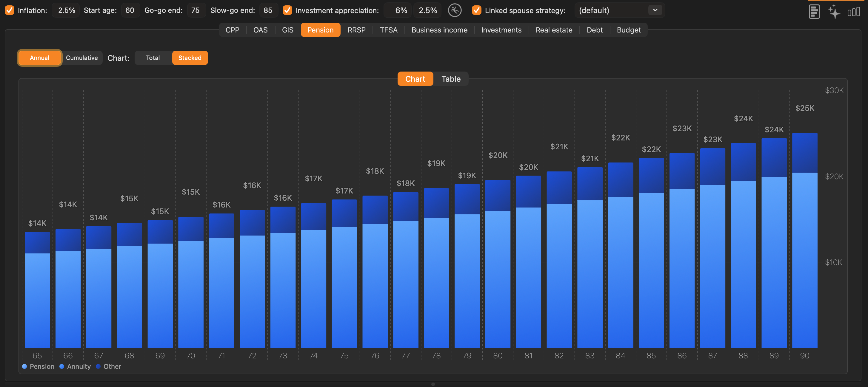868x387 pixels.
Task: Select the Pension tab
Action: pos(321,30)
